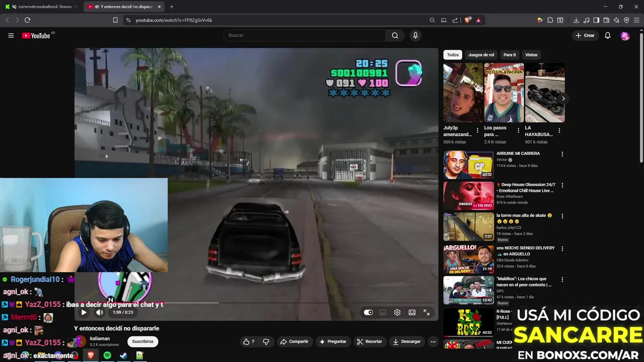Open the browser extensions puzzle icon
This screenshot has height=362, width=644.
tap(550, 20)
